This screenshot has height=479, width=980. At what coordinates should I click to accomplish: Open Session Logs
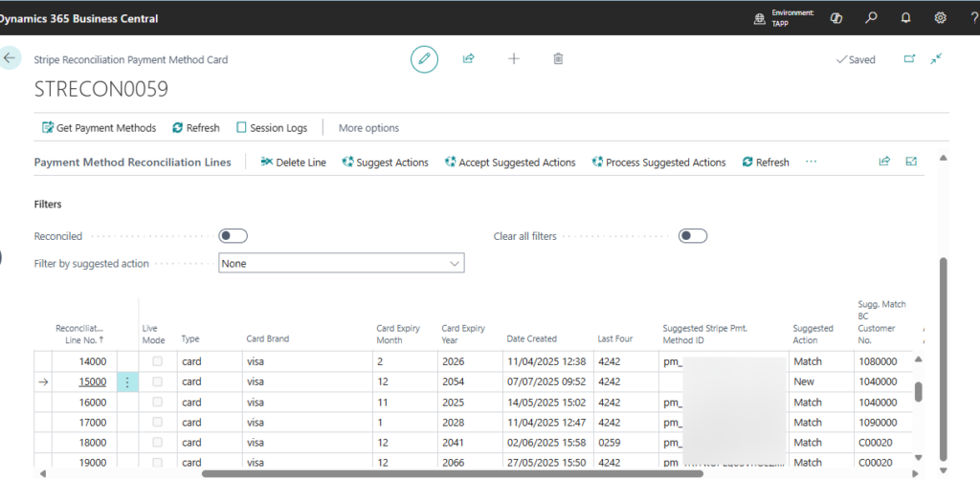(272, 128)
